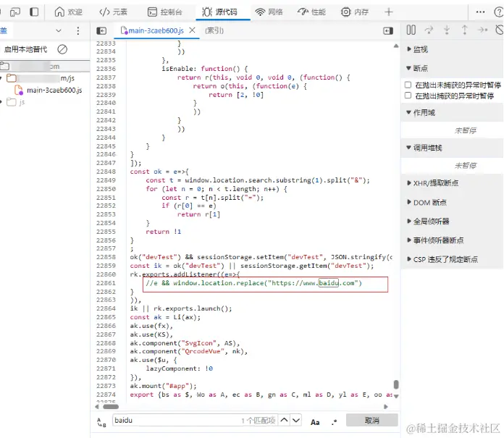Click the search replace toggle icon
Image resolution: width=504 pixels, height=438 pixels.
101,422
